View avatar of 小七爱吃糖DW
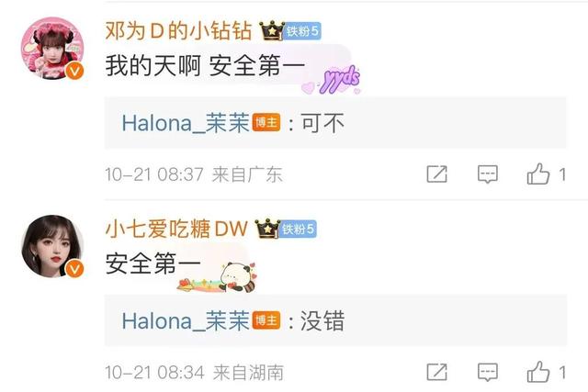This screenshot has width=588, height=392. click(x=52, y=246)
